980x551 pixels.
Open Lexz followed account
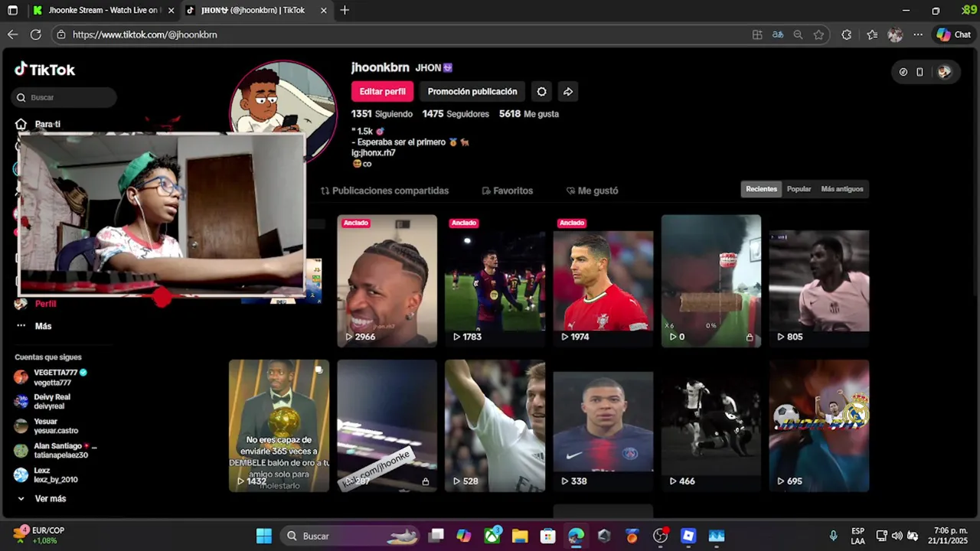[x=46, y=475]
